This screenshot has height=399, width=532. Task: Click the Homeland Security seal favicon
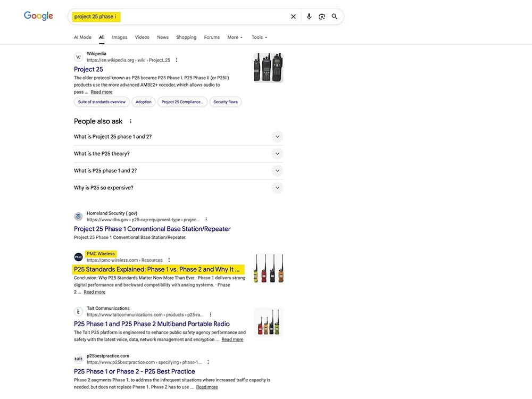(x=78, y=217)
